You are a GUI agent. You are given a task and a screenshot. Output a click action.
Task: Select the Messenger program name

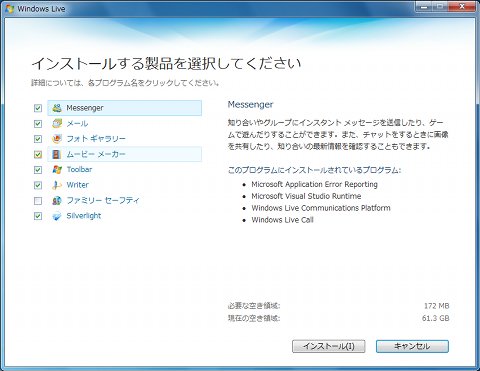pos(85,108)
